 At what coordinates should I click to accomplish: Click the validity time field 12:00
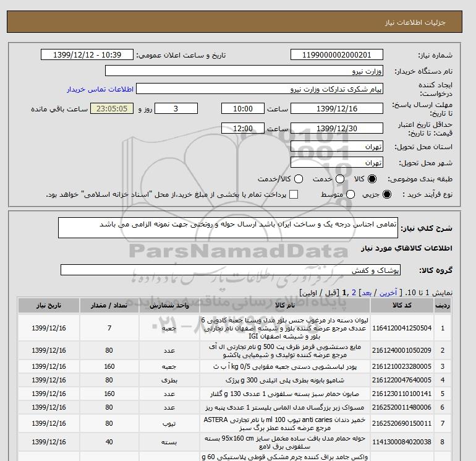pyautogui.click(x=242, y=129)
